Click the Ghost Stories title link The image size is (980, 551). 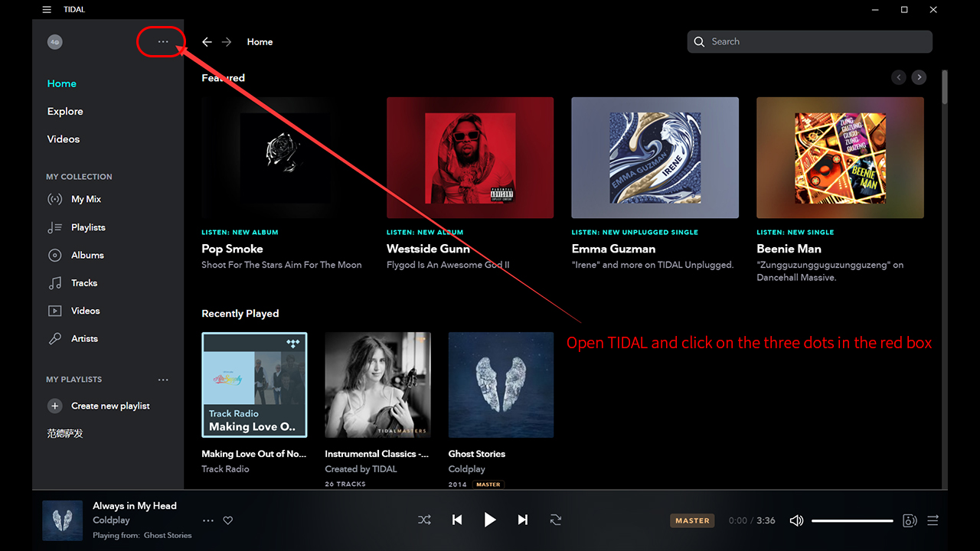477,454
